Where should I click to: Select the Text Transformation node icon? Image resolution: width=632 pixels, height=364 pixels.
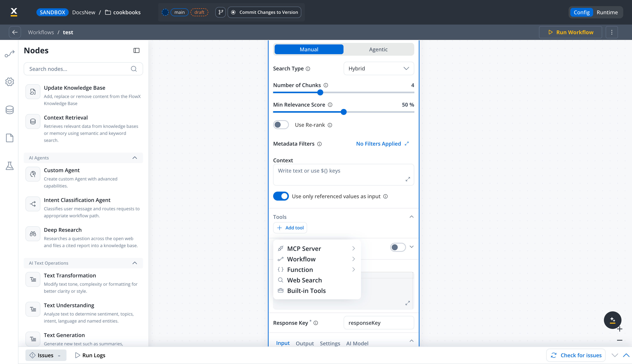click(x=33, y=279)
